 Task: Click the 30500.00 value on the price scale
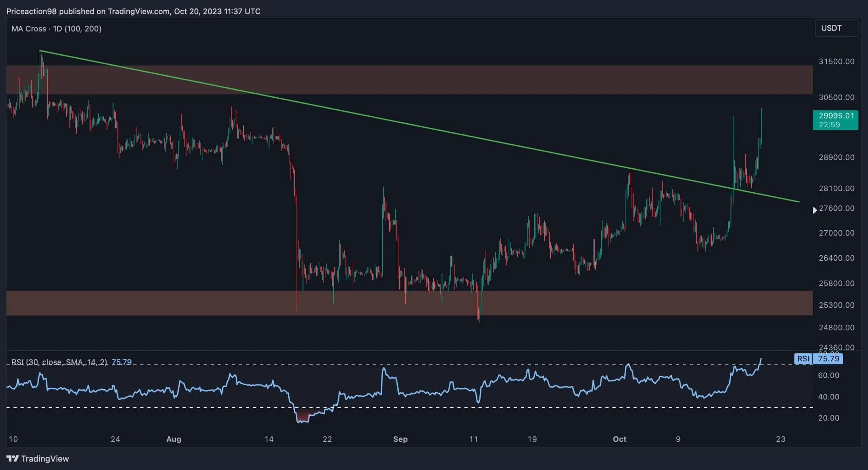[836, 97]
